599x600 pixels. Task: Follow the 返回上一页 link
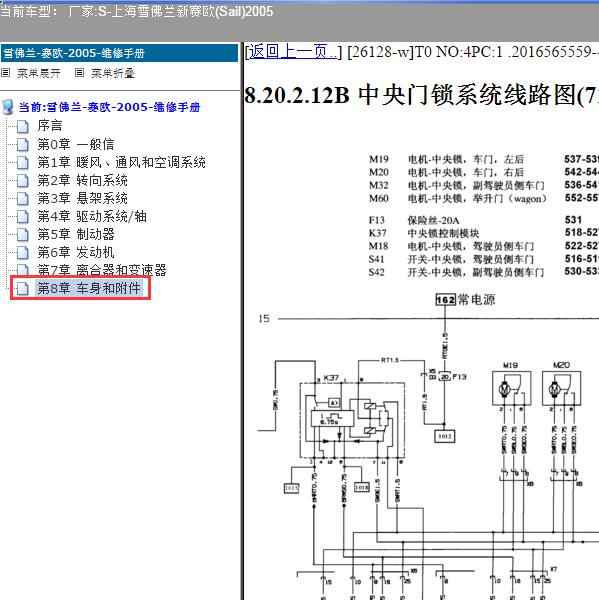(x=293, y=52)
